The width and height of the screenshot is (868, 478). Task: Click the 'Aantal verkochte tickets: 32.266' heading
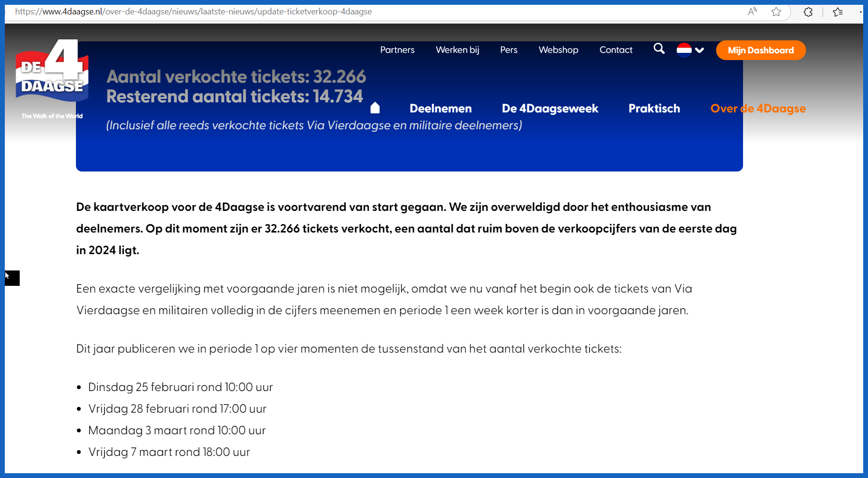236,77
